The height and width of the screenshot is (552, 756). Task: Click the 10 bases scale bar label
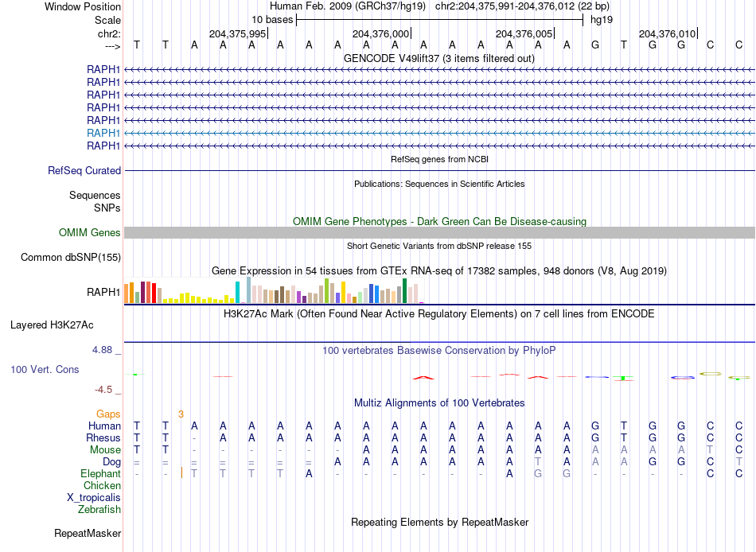(x=272, y=20)
